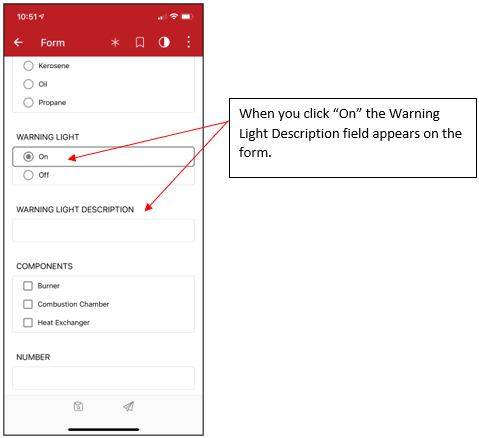The image size is (479, 438).
Task: Select the Propane radio option
Action: pos(44,102)
